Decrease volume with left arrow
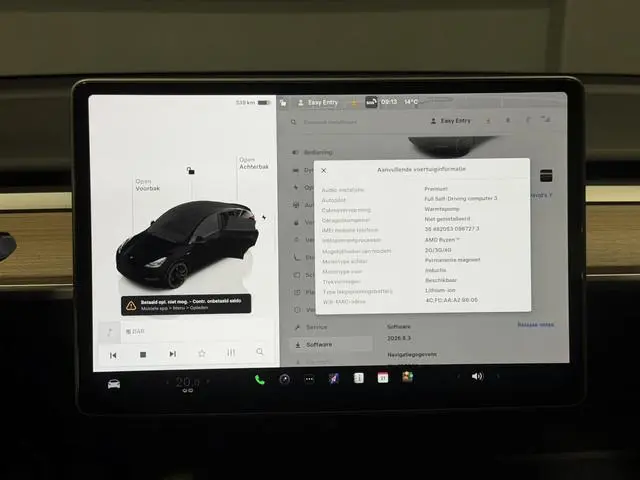This screenshot has width=640, height=480. click(x=458, y=376)
